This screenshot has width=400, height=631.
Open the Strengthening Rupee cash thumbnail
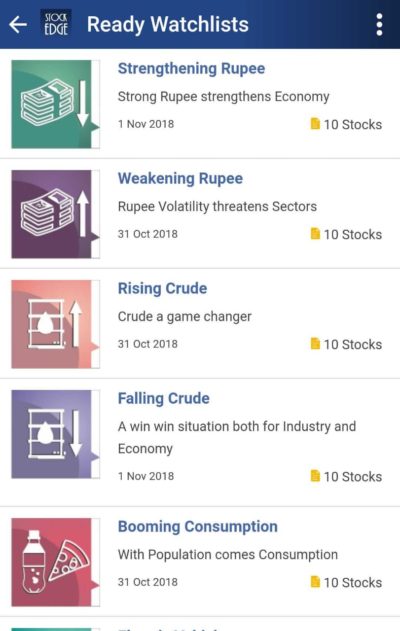click(x=56, y=104)
